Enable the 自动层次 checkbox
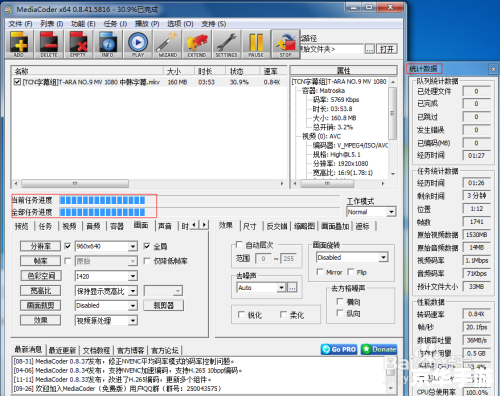The height and width of the screenshot is (396, 500). [x=239, y=245]
